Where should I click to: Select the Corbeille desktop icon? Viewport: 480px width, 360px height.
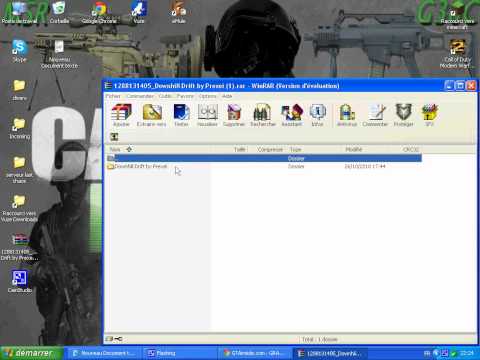click(x=59, y=13)
